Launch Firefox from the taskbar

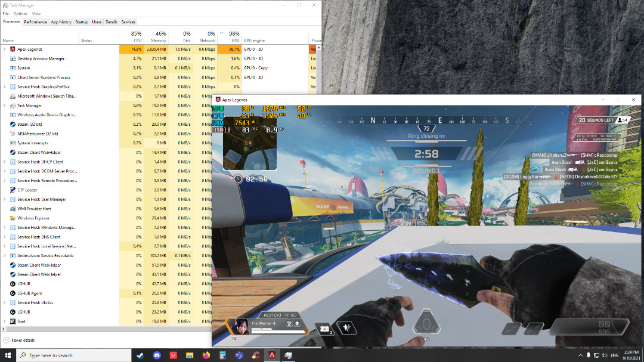(206, 355)
